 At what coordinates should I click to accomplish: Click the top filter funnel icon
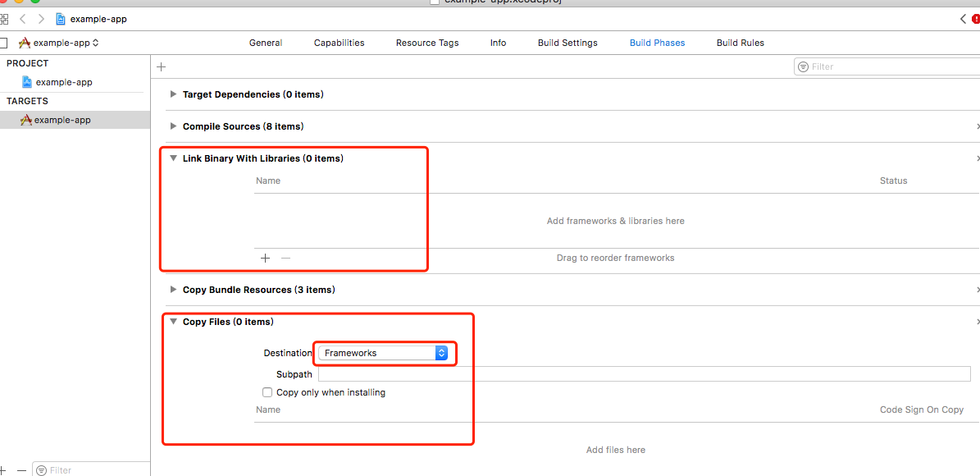(803, 67)
